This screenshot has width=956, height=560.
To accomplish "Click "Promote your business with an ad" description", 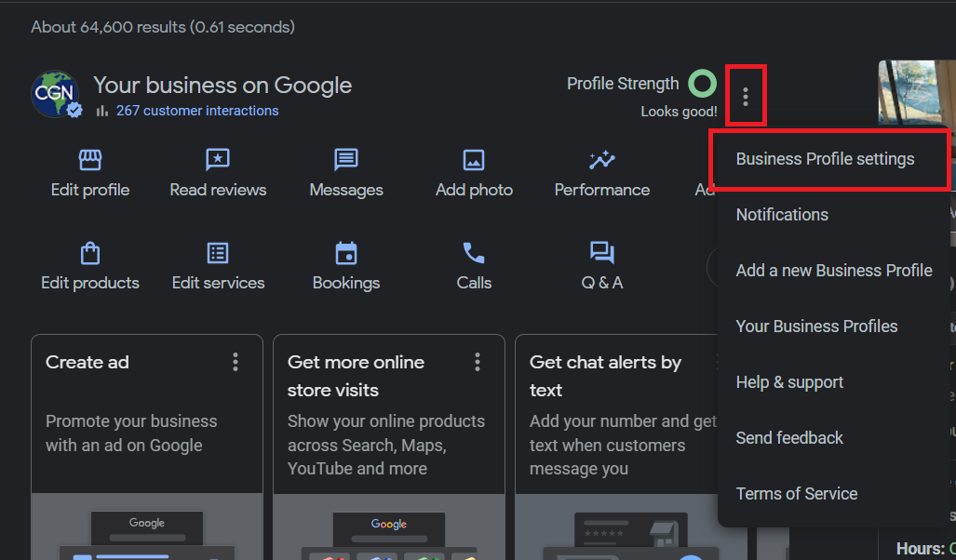I will point(131,433).
